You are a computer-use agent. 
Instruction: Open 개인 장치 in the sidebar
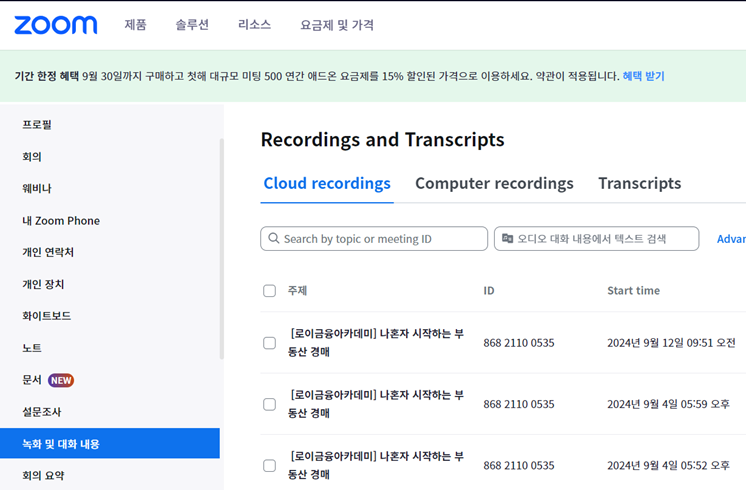(x=43, y=284)
